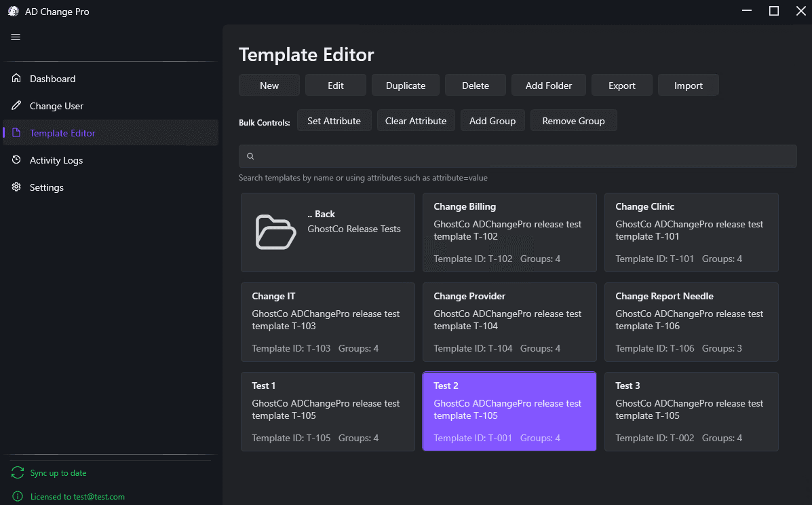Viewport: 812px width, 505px height.
Task: Open Settings from sidebar
Action: click(111, 187)
